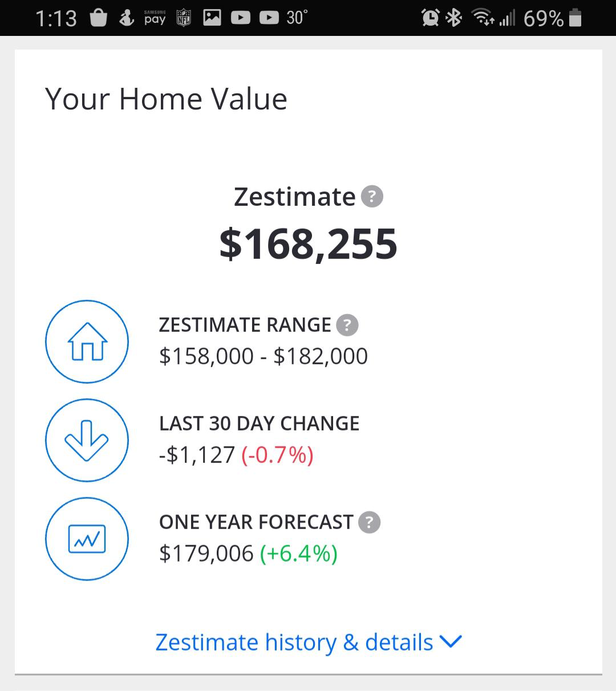Tap a YouTube notification icon
This screenshot has height=691, width=616.
click(x=240, y=17)
